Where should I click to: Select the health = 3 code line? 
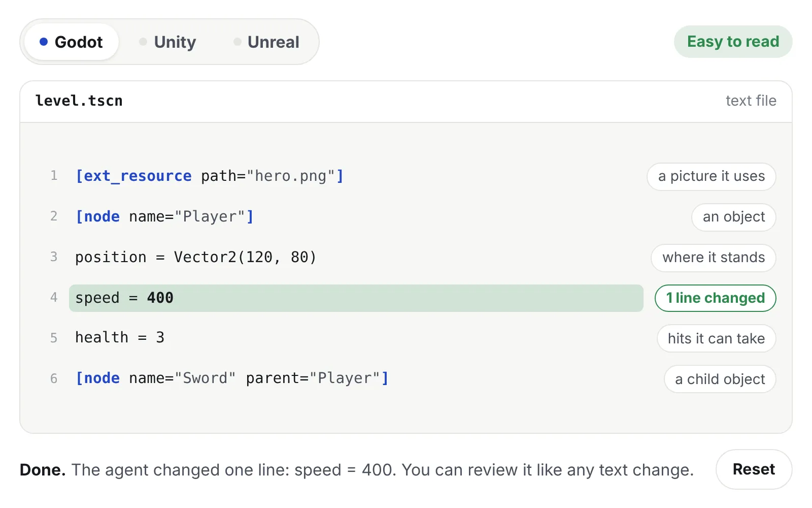120,337
